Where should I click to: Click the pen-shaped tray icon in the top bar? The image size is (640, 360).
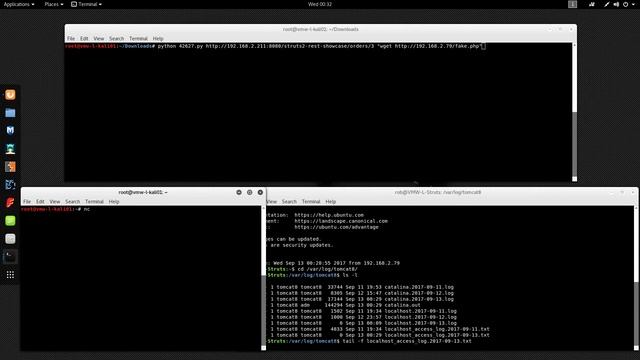(x=607, y=4)
